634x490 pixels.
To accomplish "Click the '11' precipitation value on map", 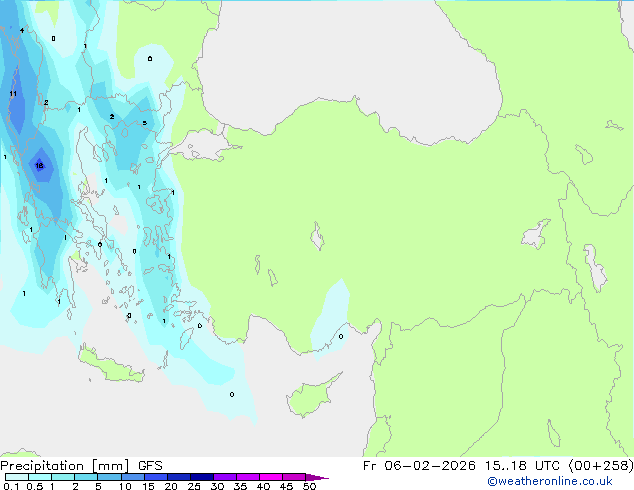I will pos(13,94).
